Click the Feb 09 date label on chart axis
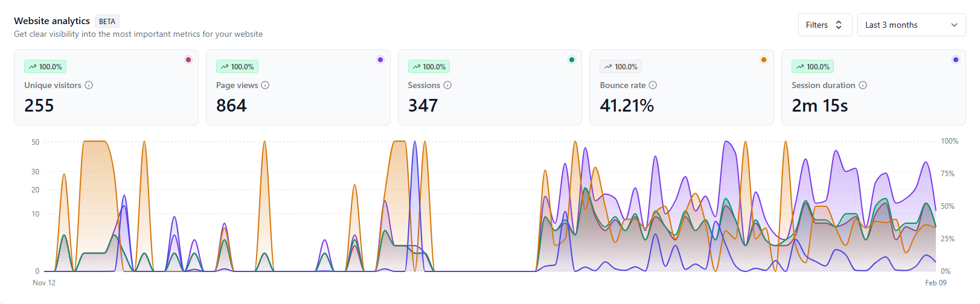 pos(936,283)
